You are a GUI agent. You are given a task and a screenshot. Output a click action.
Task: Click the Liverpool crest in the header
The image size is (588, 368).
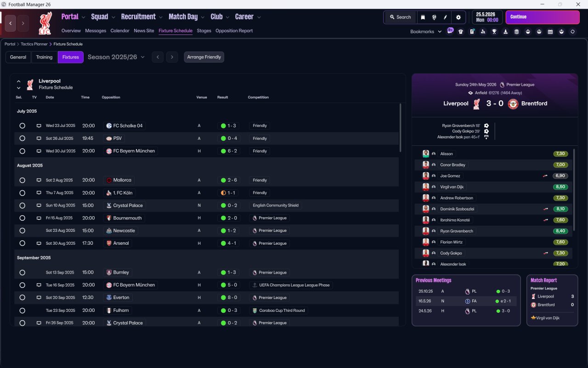45,23
